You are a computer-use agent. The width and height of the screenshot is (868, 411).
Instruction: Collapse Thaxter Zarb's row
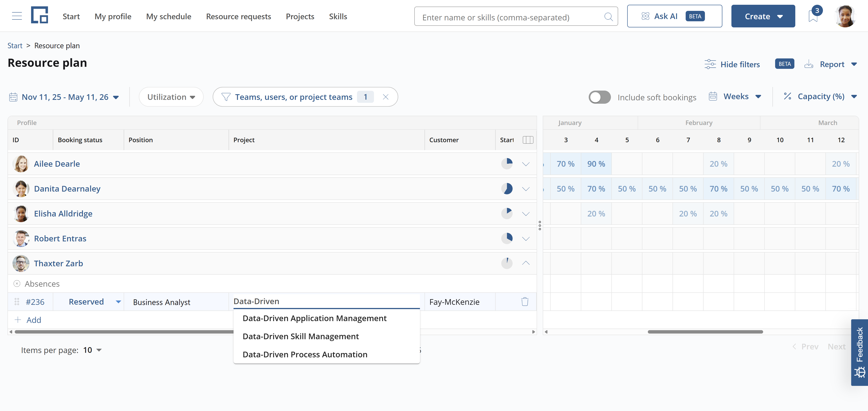pos(526,263)
